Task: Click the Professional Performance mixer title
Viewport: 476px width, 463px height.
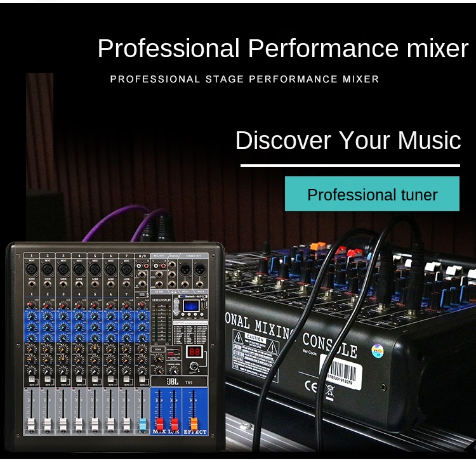Action: click(282, 49)
